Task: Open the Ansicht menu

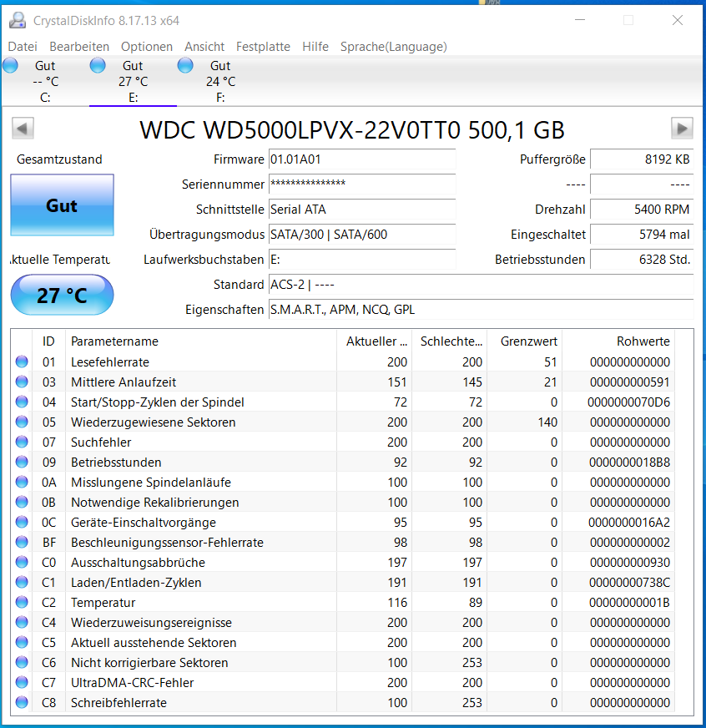Action: pyautogui.click(x=204, y=47)
